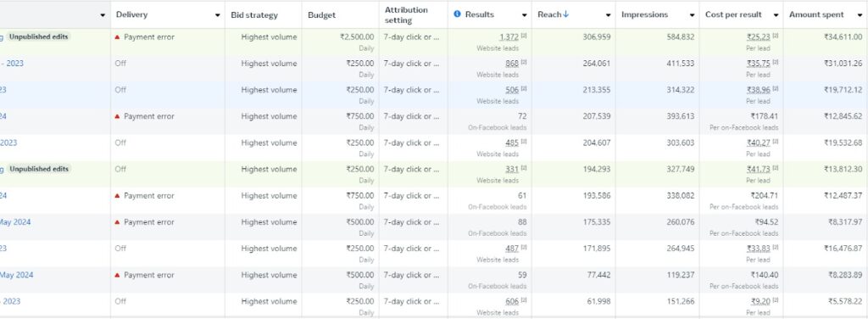
Task: Click the footnote marker next to the 868 result
Action: [x=524, y=63]
